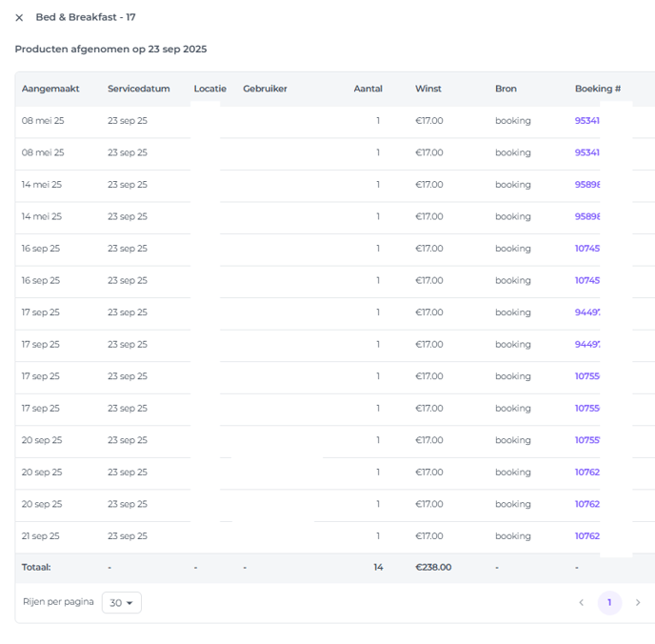Click the €238.00 total Winst cell

[433, 567]
